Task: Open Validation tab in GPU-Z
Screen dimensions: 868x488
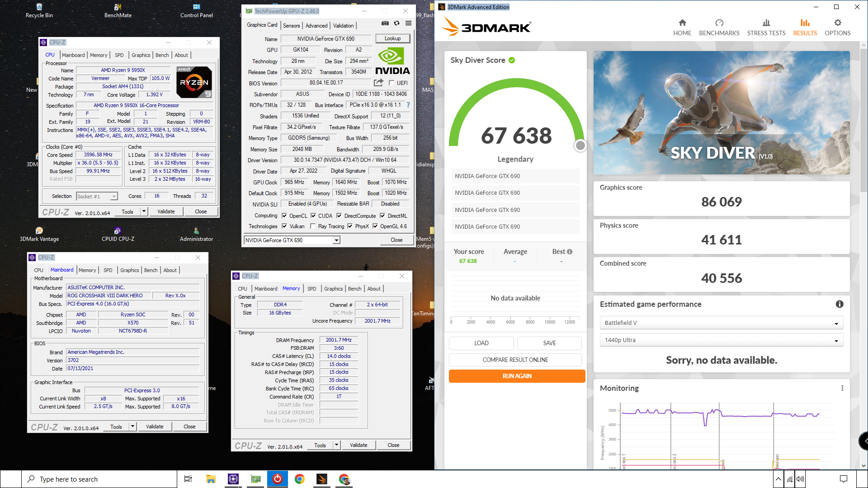Action: click(344, 26)
